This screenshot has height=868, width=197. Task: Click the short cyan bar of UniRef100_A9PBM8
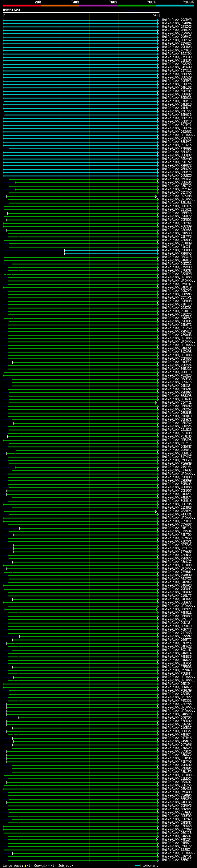[x=111, y=250]
